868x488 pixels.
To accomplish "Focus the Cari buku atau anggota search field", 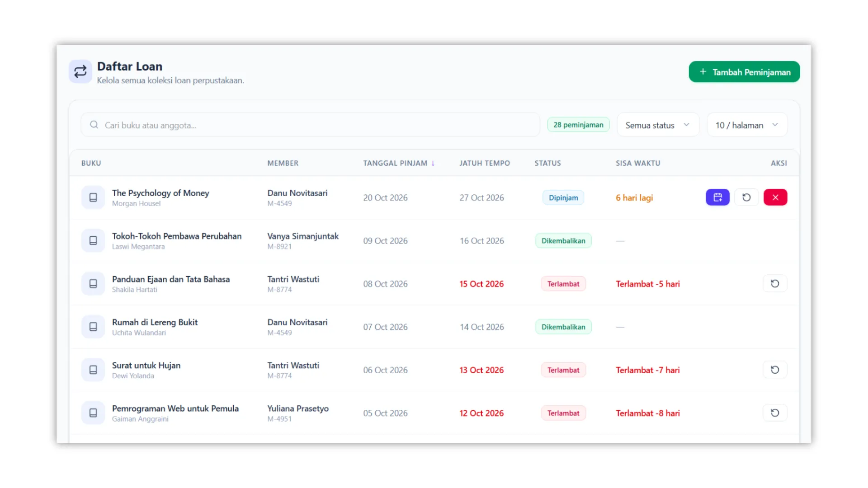I will 310,125.
